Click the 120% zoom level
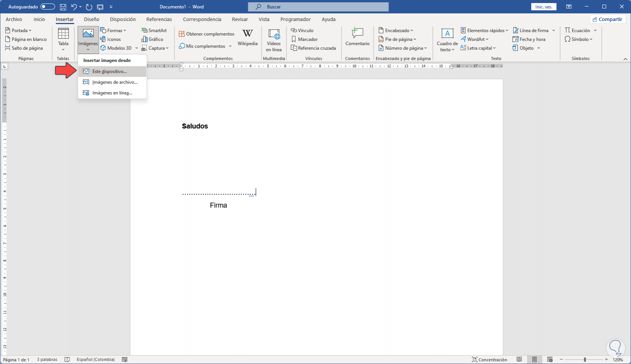 [x=618, y=360]
